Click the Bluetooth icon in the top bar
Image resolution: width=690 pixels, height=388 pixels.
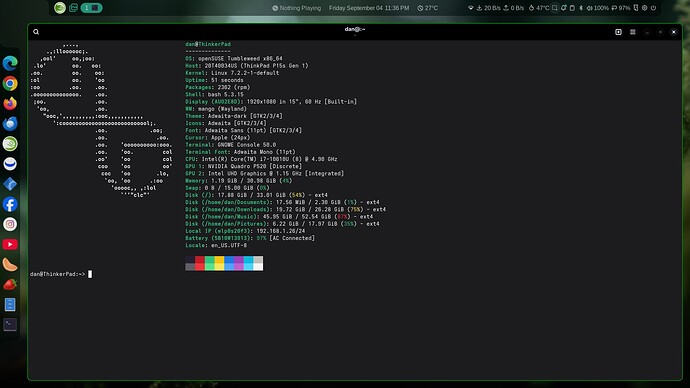point(581,8)
